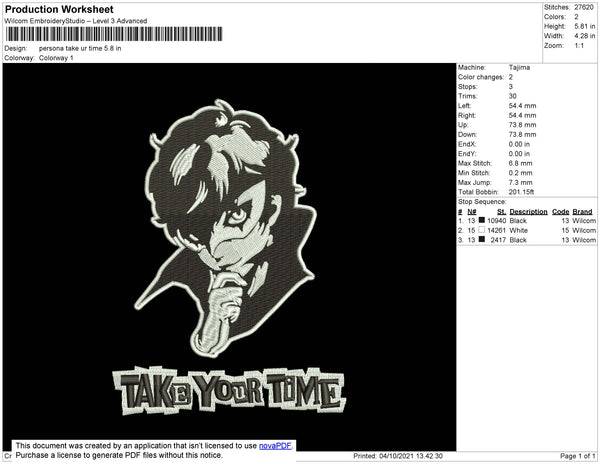Select the machine name 'Tajima'
This screenshot has width=600, height=464.
pos(519,67)
